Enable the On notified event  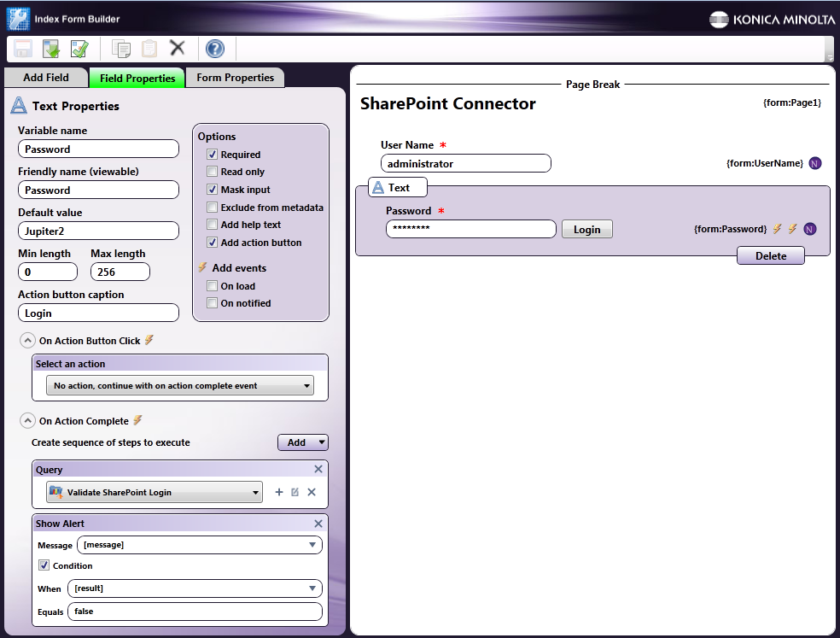click(x=213, y=303)
